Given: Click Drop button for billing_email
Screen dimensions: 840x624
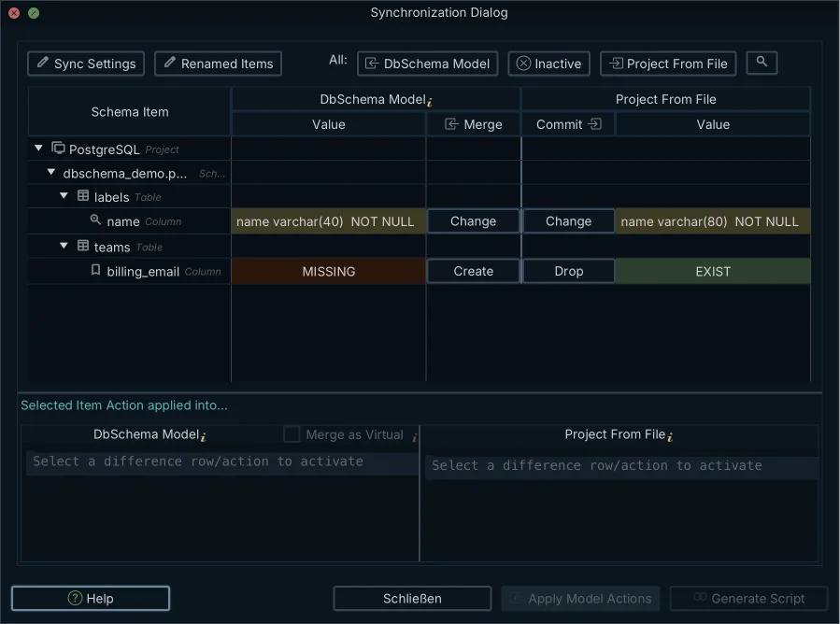Looking at the screenshot, I should click(x=568, y=271).
